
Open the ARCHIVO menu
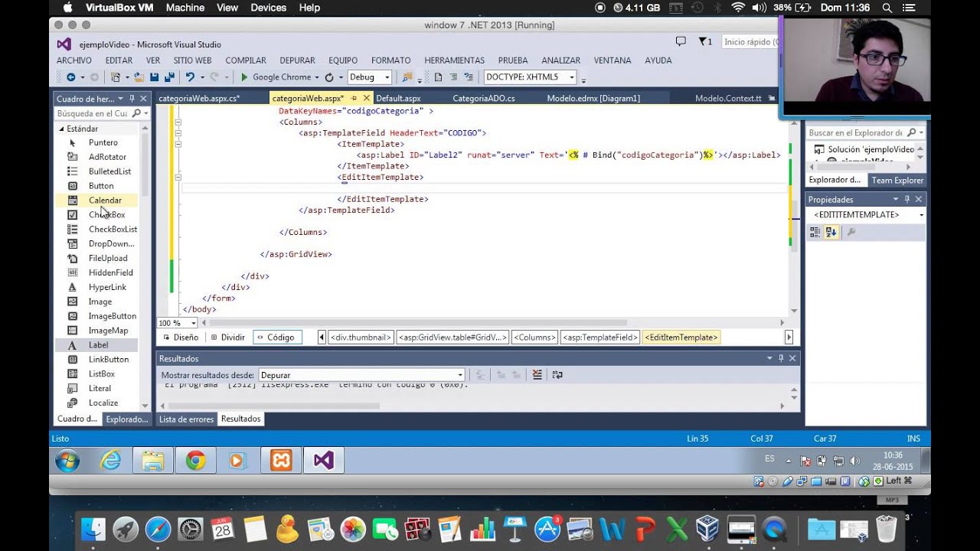(74, 60)
